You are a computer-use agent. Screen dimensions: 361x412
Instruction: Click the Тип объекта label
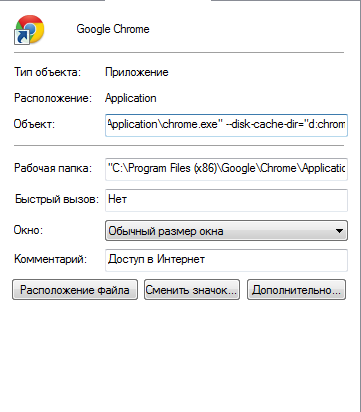pos(47,72)
